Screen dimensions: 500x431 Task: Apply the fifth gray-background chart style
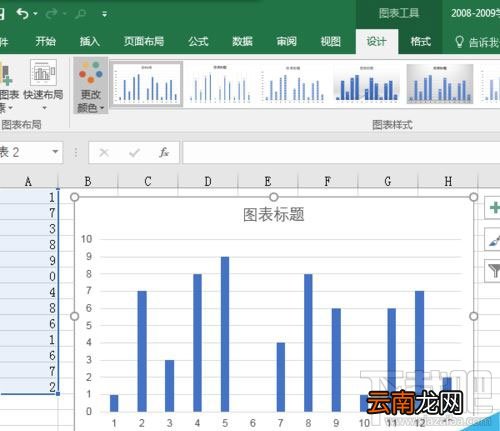[x=440, y=84]
